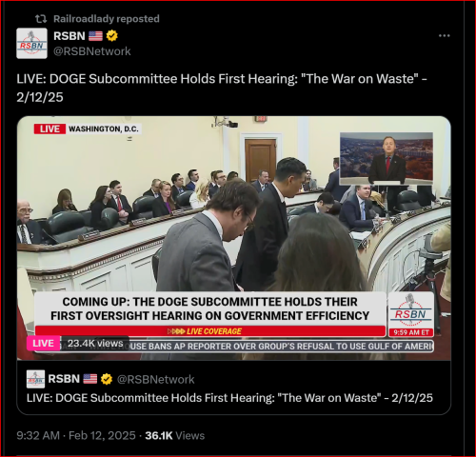Click the pink LIVE badge on the video
The image size is (476, 457).
pos(44,344)
